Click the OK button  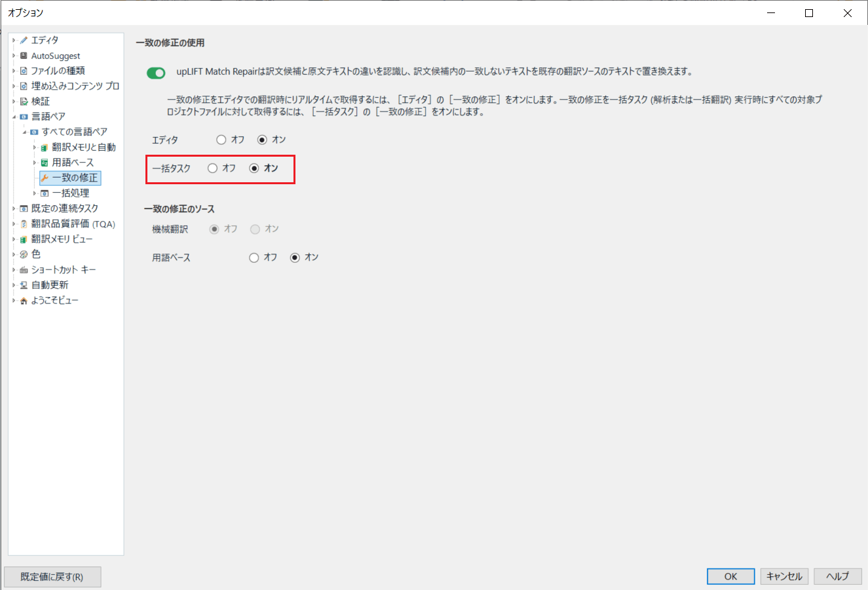730,576
